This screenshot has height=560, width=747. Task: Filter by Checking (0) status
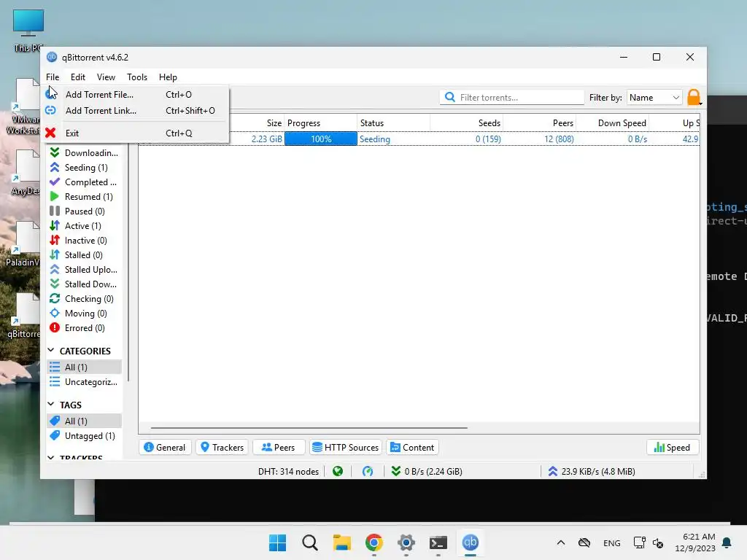pyautogui.click(x=85, y=299)
